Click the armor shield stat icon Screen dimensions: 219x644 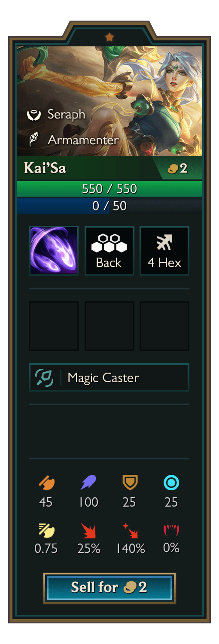(129, 483)
